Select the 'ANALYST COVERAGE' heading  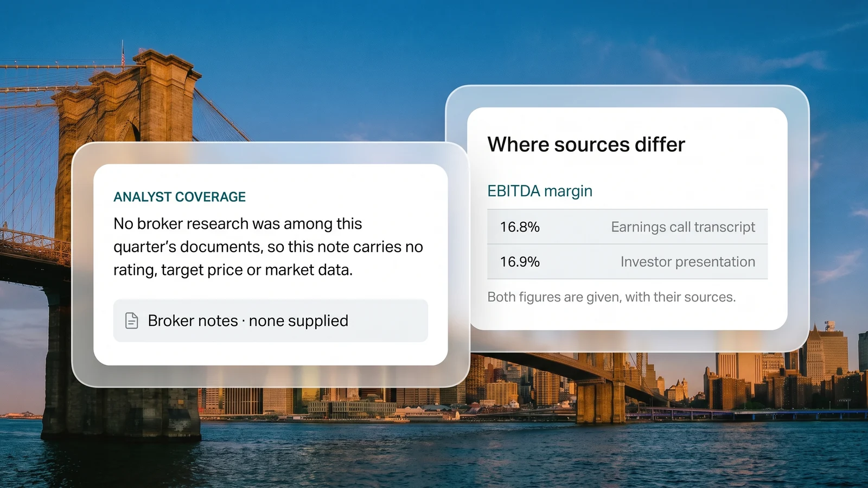(x=180, y=197)
